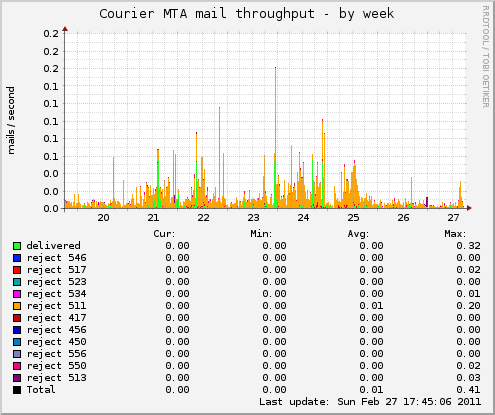The image size is (495, 415).
Task: Click the purple reject 513 swatch
Action: click(17, 378)
